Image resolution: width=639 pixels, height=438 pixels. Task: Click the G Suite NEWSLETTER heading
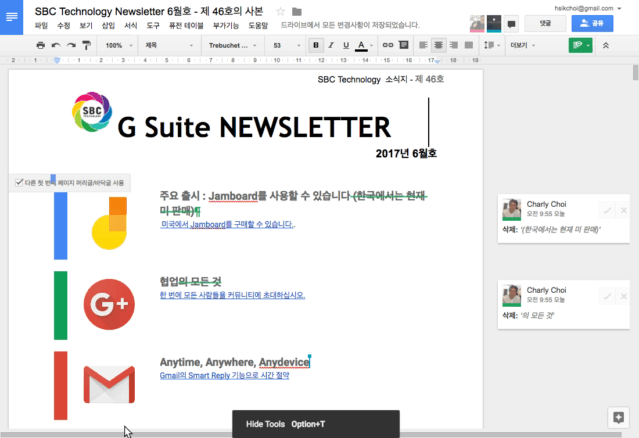(254, 127)
